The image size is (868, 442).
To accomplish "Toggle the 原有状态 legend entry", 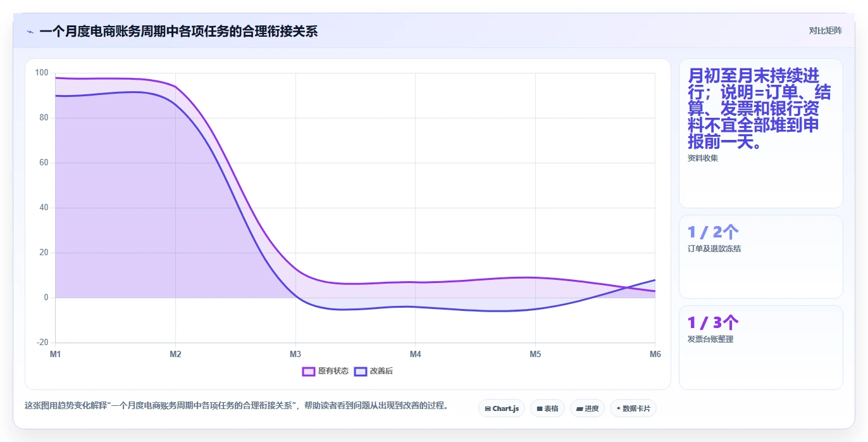I will [x=325, y=371].
